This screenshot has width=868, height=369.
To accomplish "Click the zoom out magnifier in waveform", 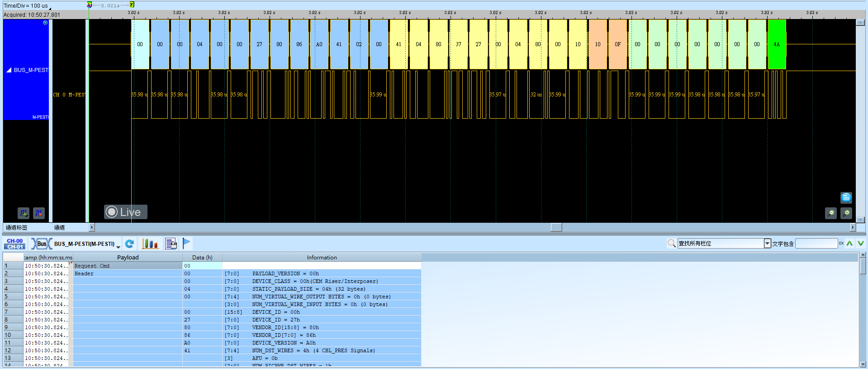I will click(x=831, y=213).
